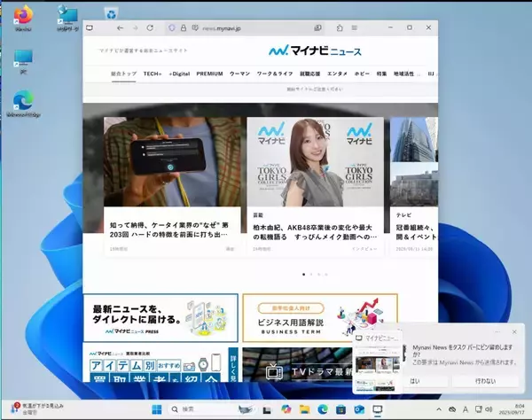
Task: Open the PREMIUM menu item
Action: [209, 74]
